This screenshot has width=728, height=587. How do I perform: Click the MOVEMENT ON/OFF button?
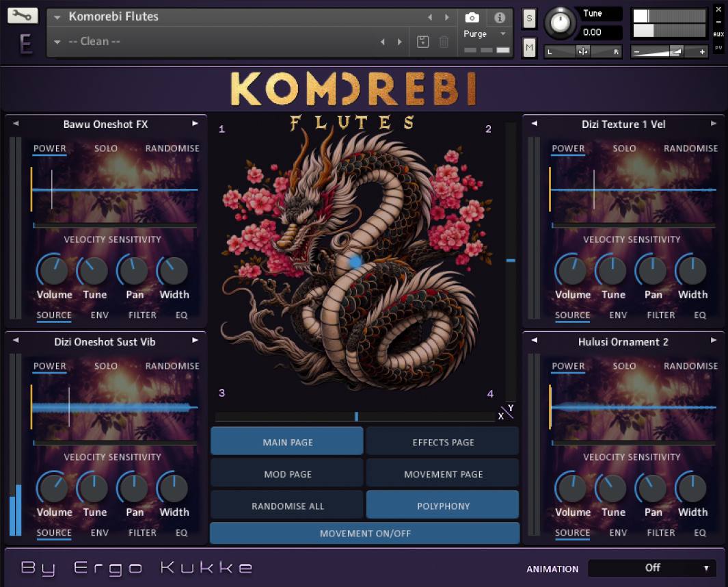coord(364,533)
